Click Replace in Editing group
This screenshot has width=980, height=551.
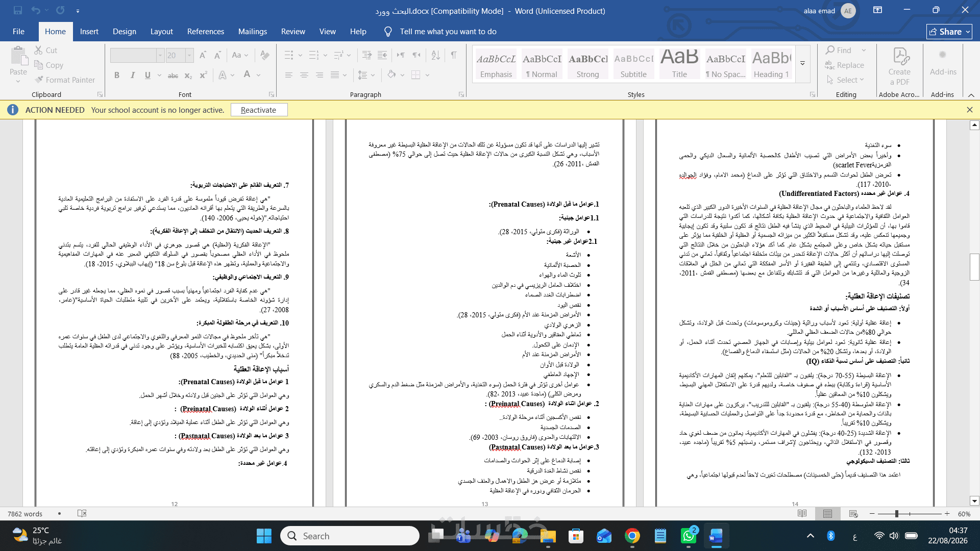click(x=845, y=65)
